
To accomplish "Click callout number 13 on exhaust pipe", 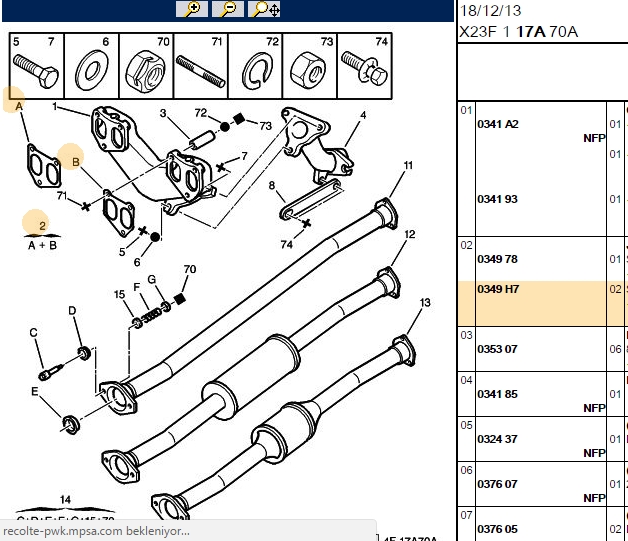I will point(425,302).
